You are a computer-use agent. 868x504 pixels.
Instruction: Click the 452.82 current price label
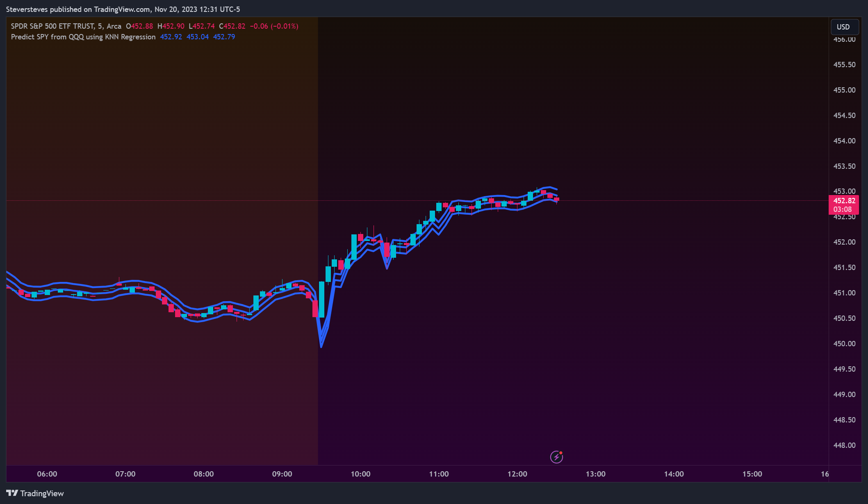[x=844, y=200]
